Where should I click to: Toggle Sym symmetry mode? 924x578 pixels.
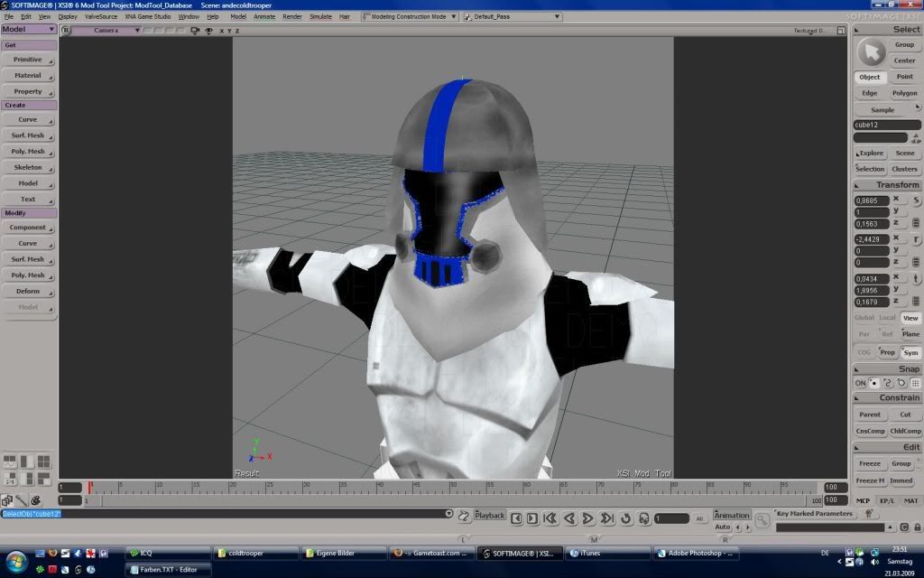tap(910, 353)
